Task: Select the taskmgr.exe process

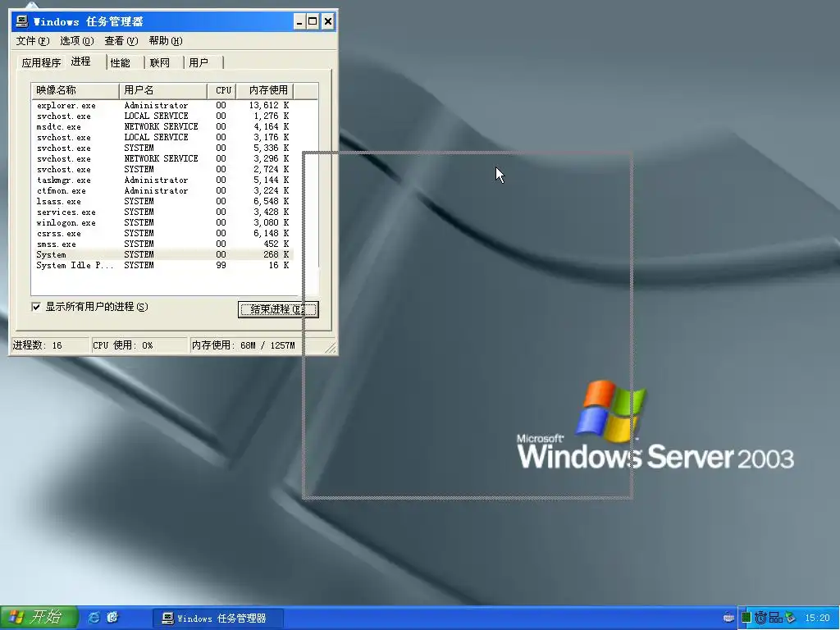Action: [162, 180]
